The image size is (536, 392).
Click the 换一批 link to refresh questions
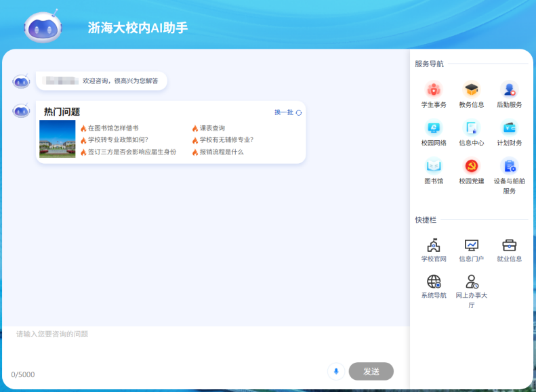[284, 112]
